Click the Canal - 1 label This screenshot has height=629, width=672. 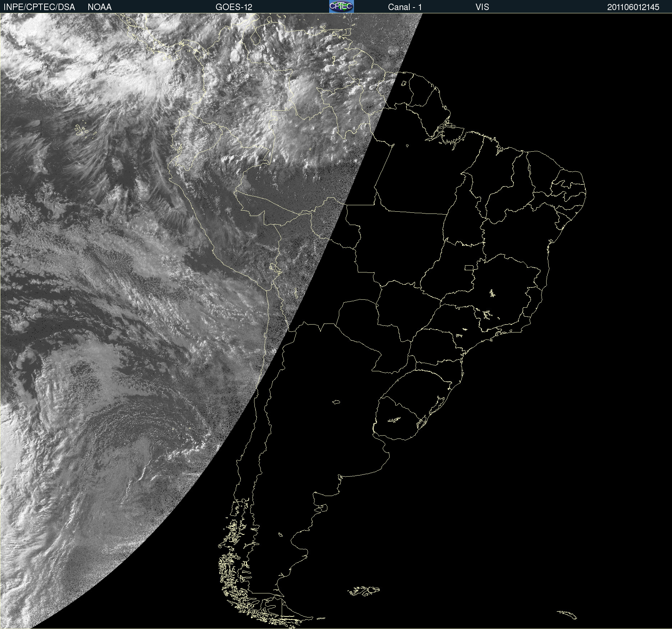point(405,7)
